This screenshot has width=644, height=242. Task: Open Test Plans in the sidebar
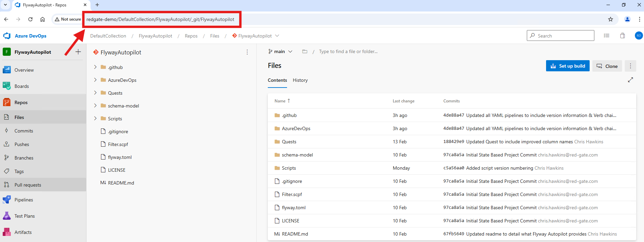[x=24, y=216]
